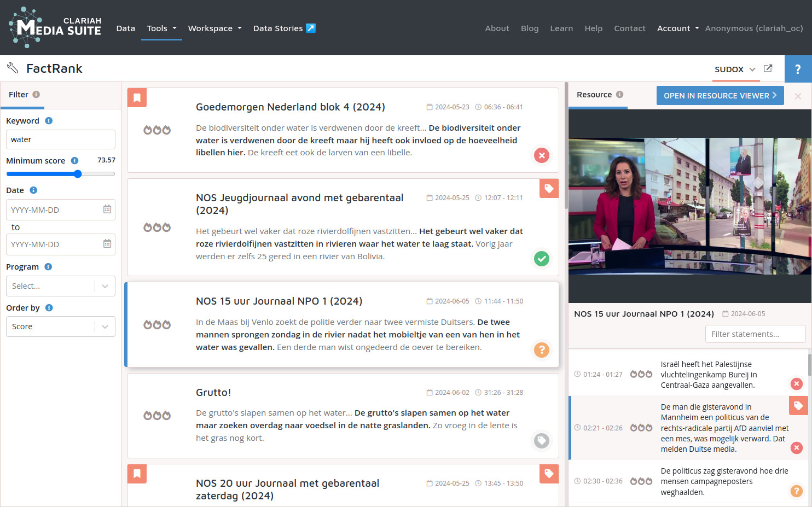Open NOS Jeugdjournaal avond result title
The image size is (812, 507).
(x=300, y=204)
